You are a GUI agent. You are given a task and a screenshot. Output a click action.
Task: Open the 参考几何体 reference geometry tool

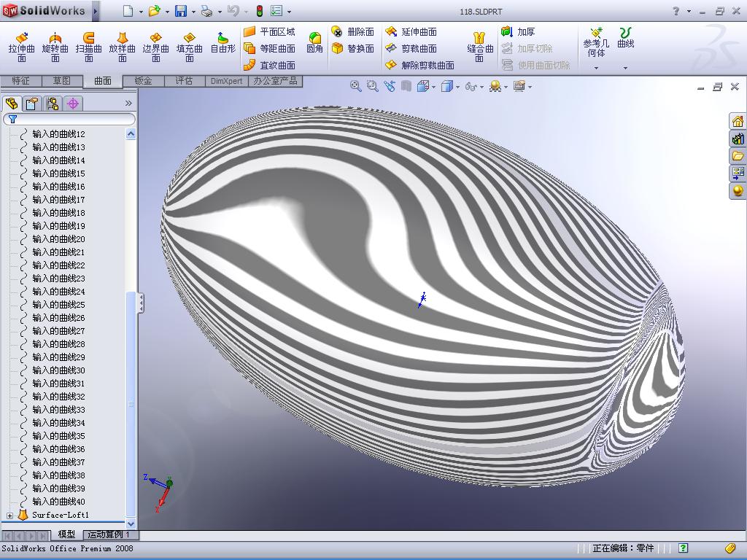pyautogui.click(x=596, y=43)
